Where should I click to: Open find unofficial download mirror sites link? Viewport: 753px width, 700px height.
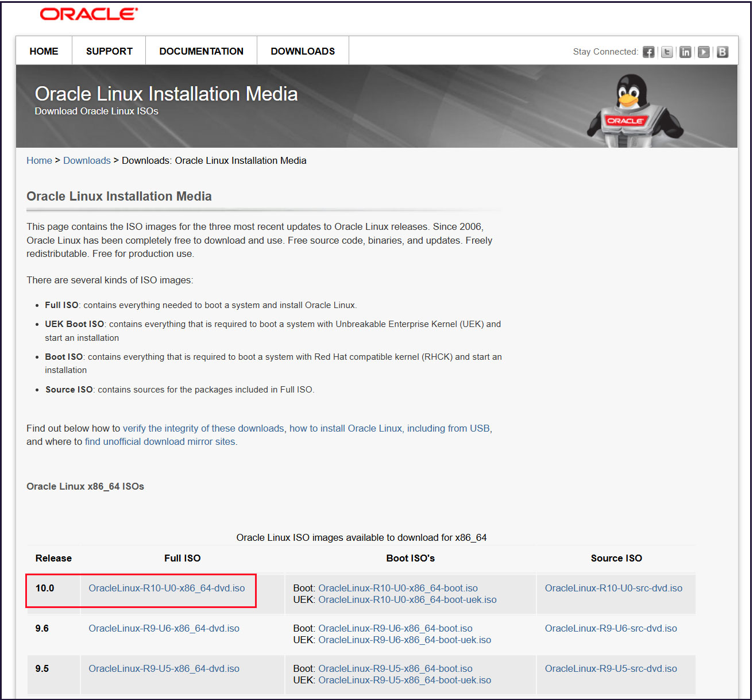point(160,441)
